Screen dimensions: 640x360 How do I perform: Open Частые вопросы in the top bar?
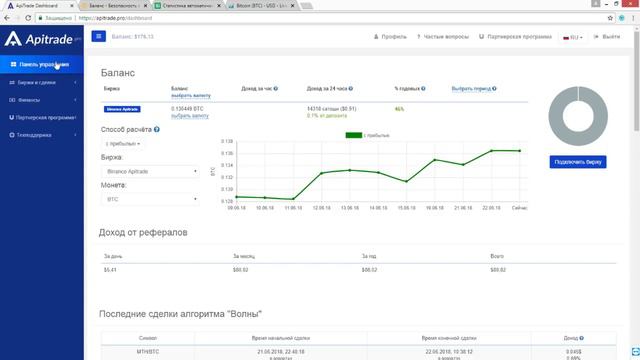tap(442, 37)
